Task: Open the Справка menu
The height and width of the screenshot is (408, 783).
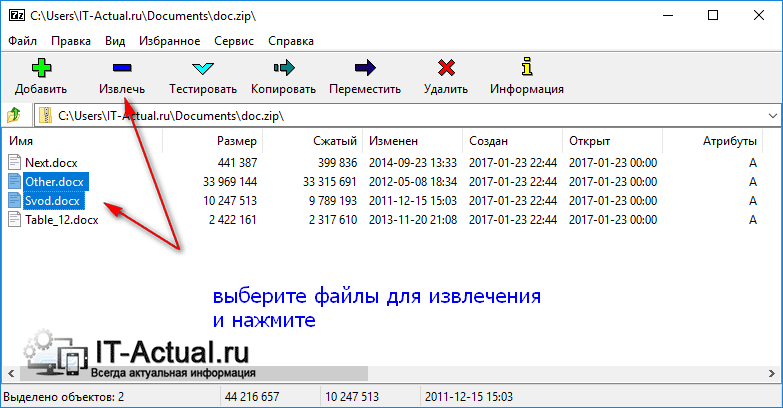Action: coord(291,41)
